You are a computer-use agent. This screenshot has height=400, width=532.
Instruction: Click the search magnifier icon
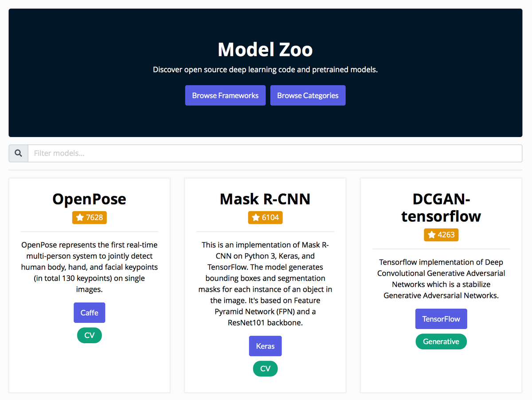(18, 153)
